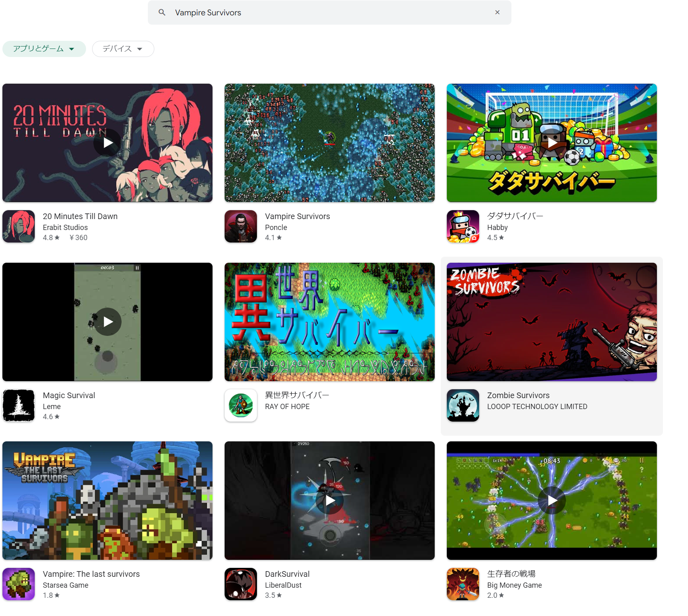Open the 20 Minutes Till Dawn app icon
This screenshot has width=688, height=616.
point(19,226)
